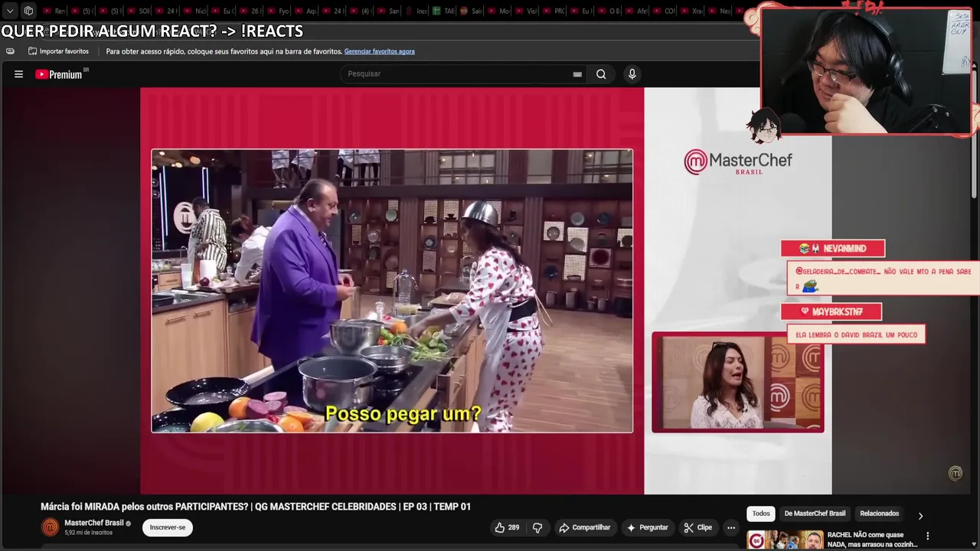This screenshot has width=980, height=551.
Task: Create a clip with Clipe button
Action: coord(698,527)
